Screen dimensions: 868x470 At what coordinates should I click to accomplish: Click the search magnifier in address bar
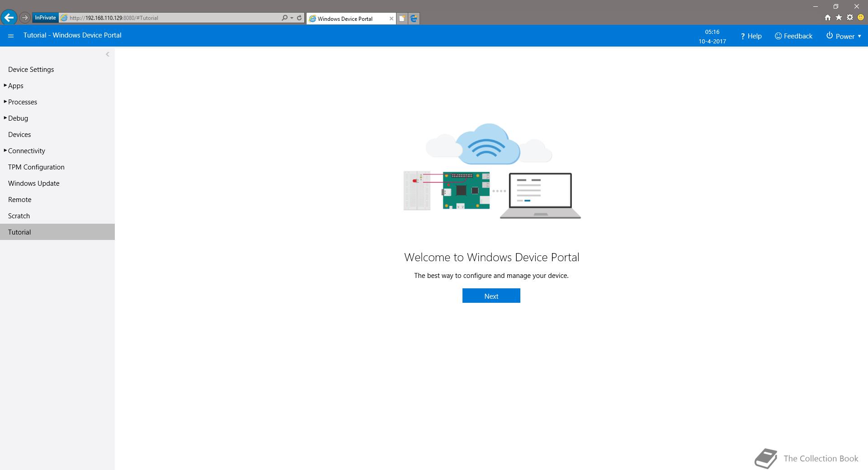click(x=284, y=18)
